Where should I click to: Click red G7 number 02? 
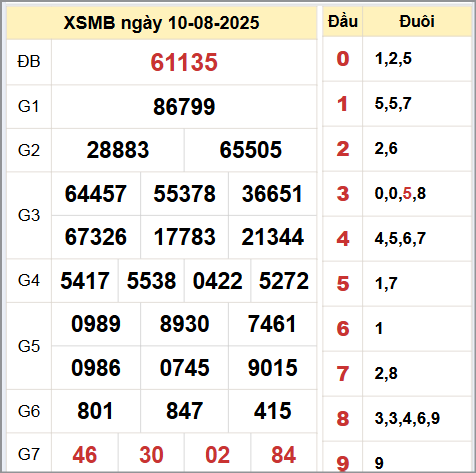[x=217, y=455]
